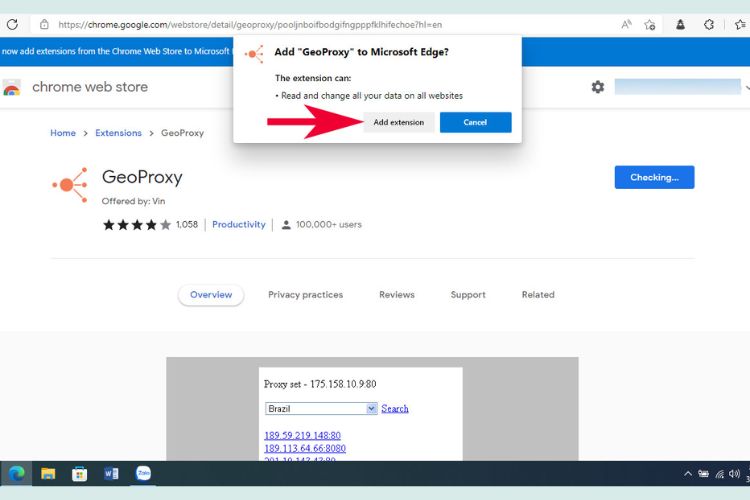This screenshot has width=750, height=500.
Task: Open Word from the taskbar
Action: tap(111, 474)
